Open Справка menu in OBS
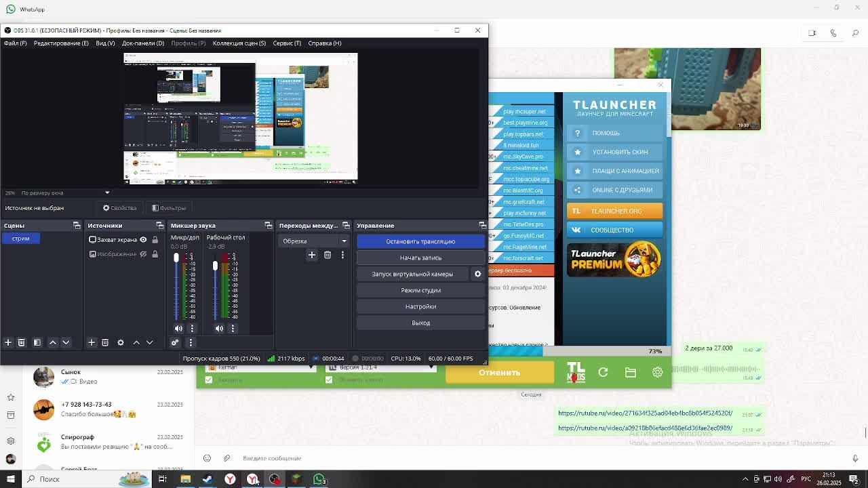This screenshot has height=488, width=868. (x=325, y=43)
